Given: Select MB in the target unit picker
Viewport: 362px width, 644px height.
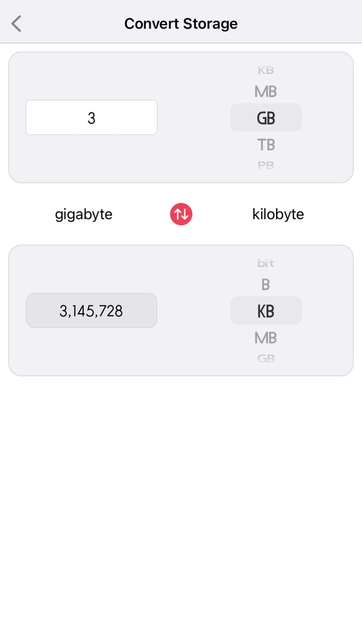Looking at the screenshot, I should [266, 338].
